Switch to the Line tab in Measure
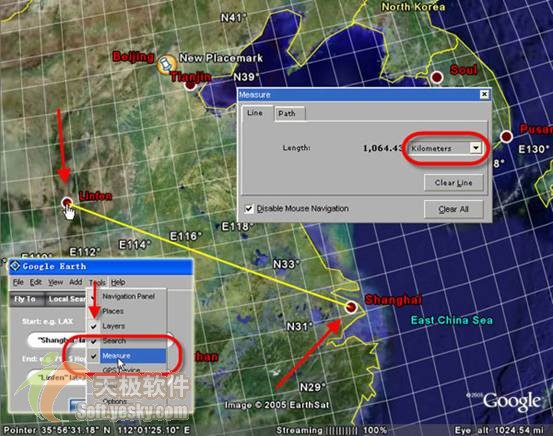Screen dimensions: 553x436 coord(255,113)
